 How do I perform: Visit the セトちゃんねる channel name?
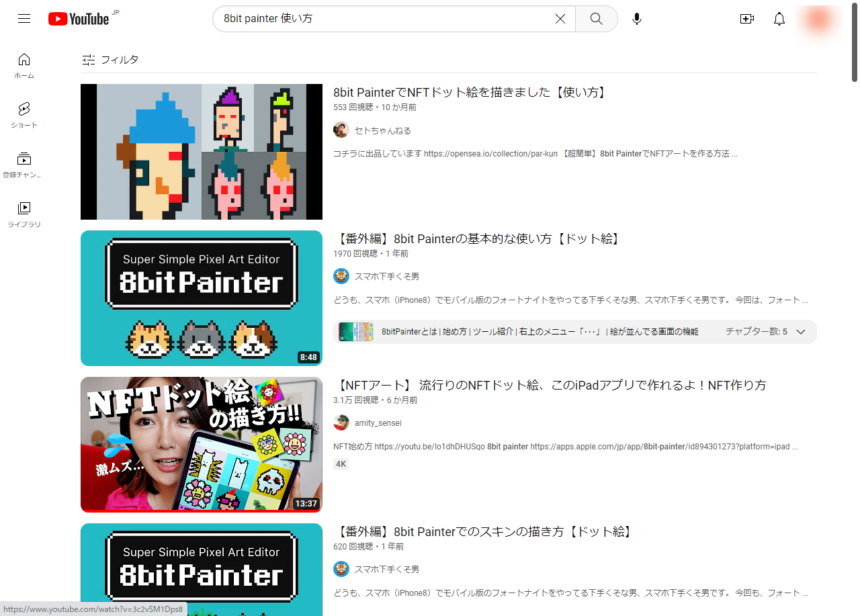[383, 130]
